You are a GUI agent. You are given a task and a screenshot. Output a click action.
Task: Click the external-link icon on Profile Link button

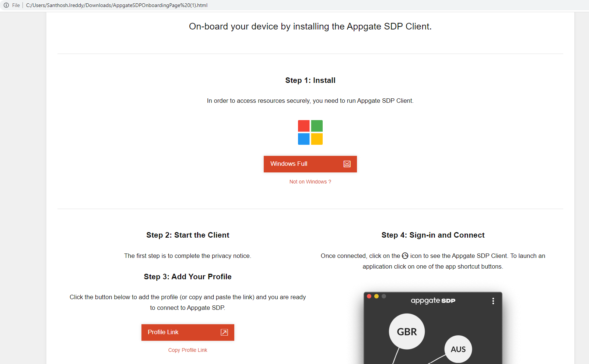(224, 332)
